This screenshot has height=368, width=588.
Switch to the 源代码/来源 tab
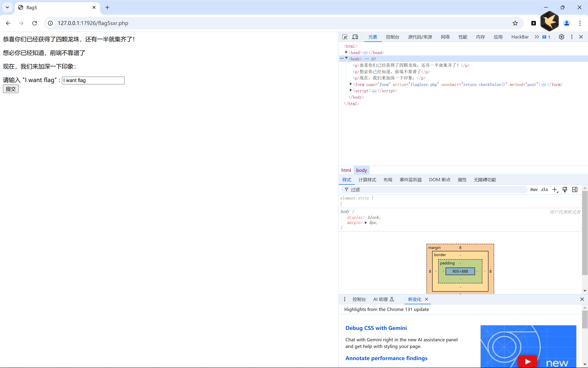pyautogui.click(x=420, y=37)
